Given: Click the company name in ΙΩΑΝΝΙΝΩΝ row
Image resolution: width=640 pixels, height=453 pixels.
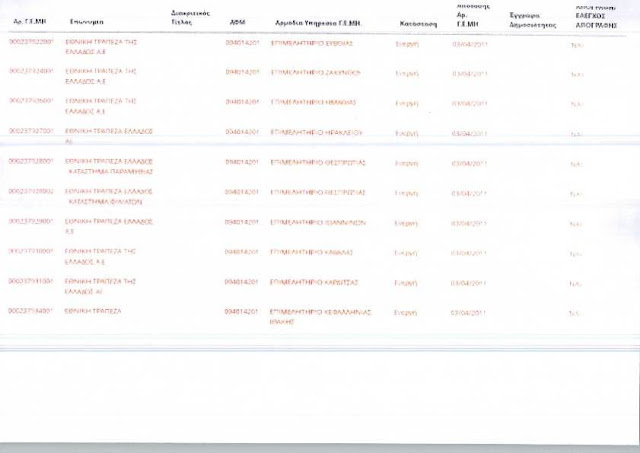Looking at the screenshot, I should tap(109, 226).
